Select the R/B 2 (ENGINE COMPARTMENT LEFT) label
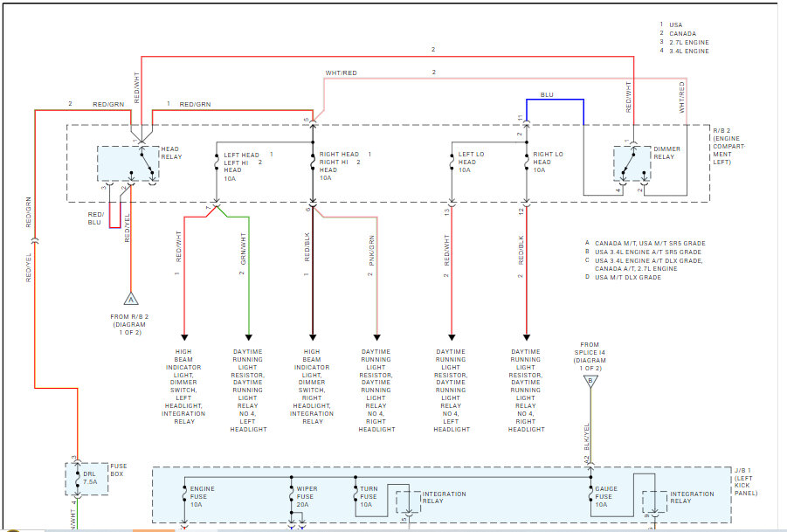787x532 pixels. pyautogui.click(x=728, y=146)
